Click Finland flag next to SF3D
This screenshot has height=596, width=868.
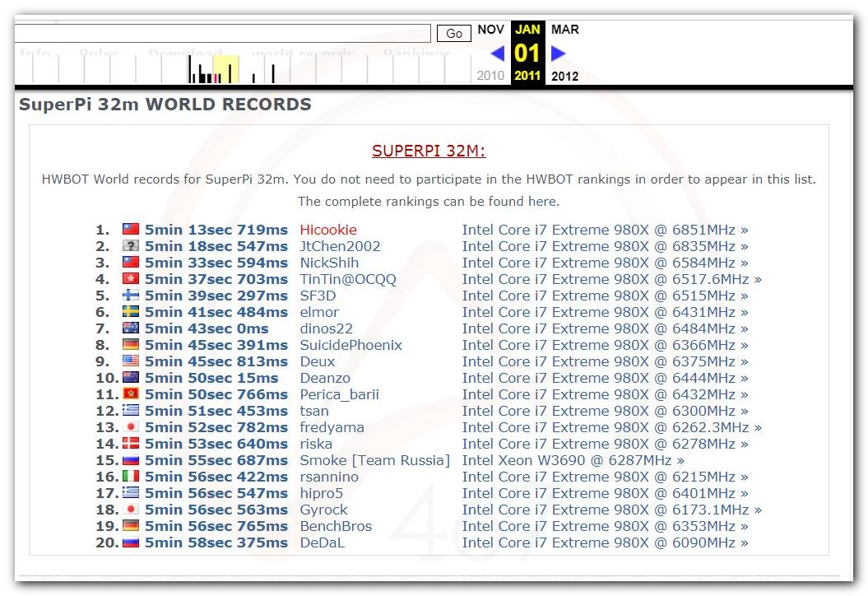[131, 295]
